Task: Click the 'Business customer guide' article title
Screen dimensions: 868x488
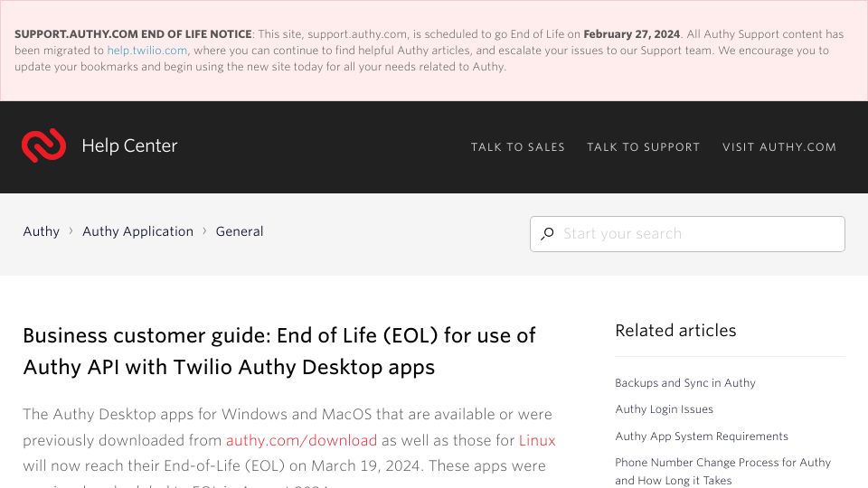Action: click(279, 352)
